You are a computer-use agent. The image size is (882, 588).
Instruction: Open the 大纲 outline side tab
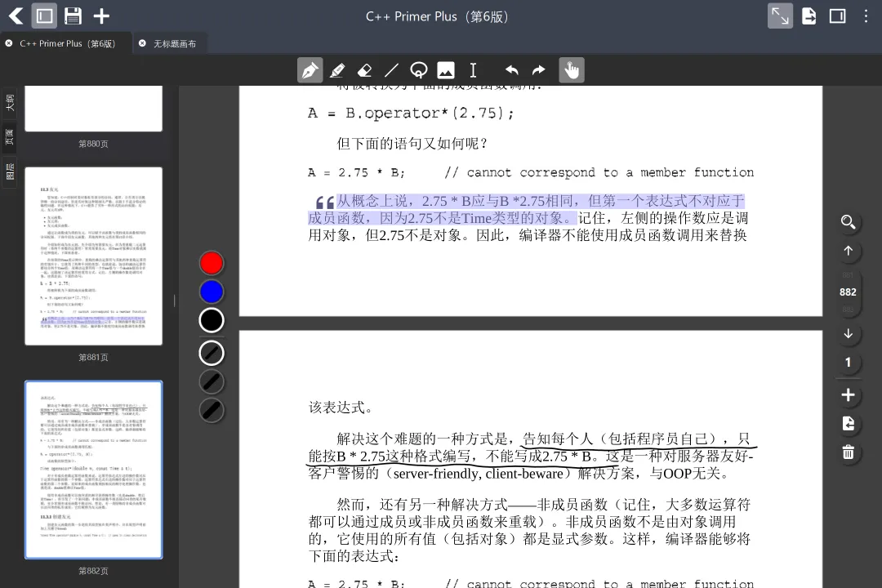[10, 103]
